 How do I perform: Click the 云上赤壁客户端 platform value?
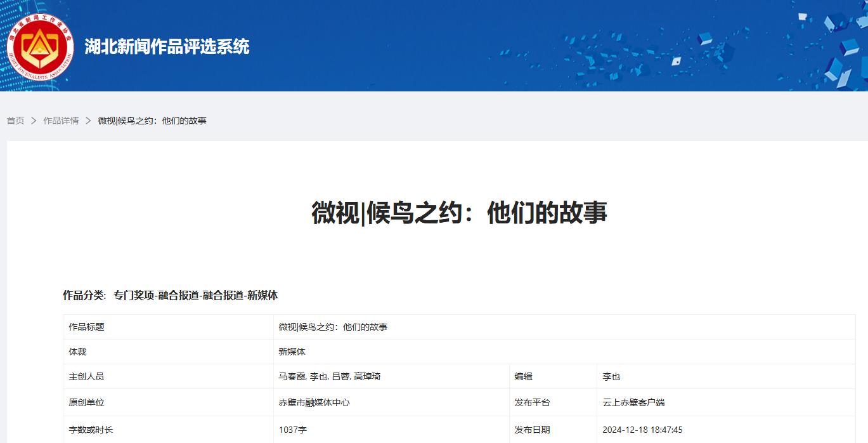tap(633, 402)
